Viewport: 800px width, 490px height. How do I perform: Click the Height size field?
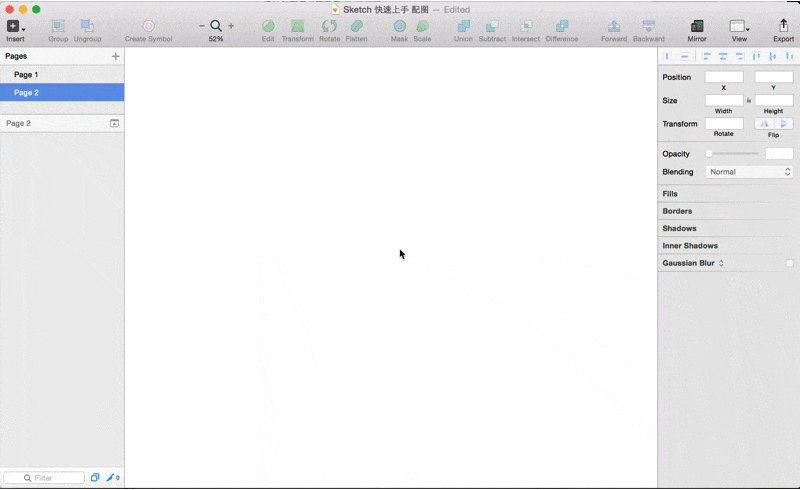point(774,101)
